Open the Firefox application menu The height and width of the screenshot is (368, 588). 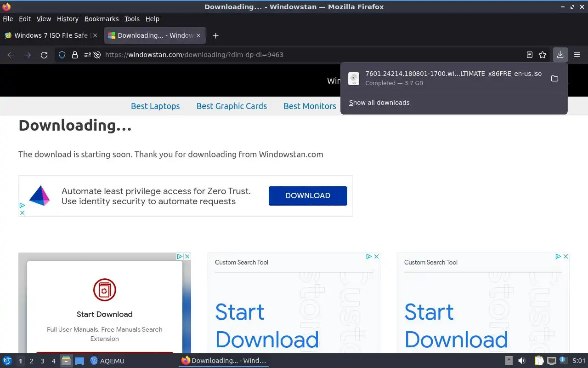(577, 55)
